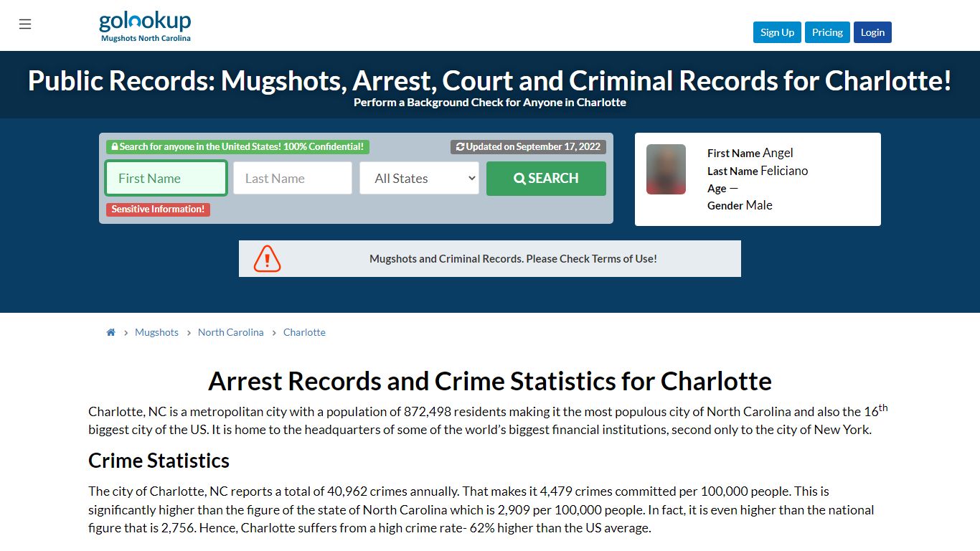This screenshot has width=980, height=551.
Task: Focus the Last Name input field
Action: [x=293, y=178]
